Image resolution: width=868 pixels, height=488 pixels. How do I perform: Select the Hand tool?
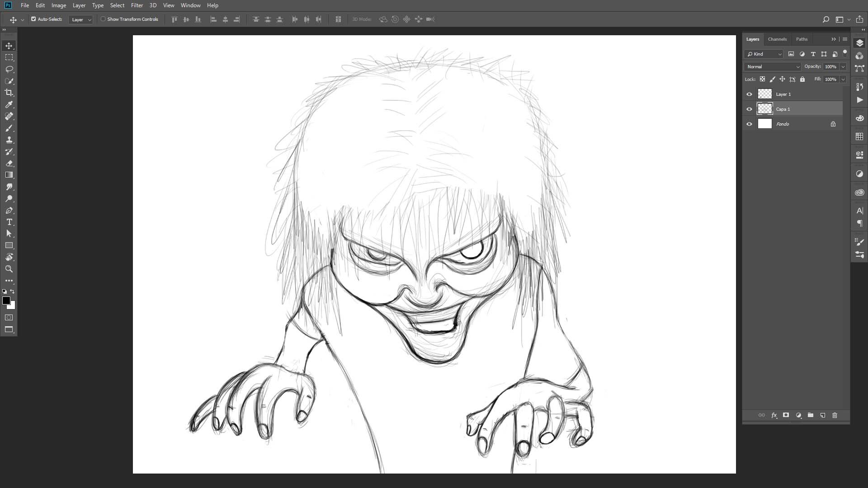click(x=9, y=257)
